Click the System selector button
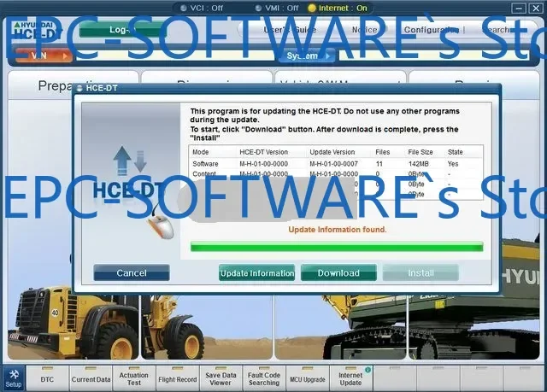The image size is (547, 392). click(307, 56)
